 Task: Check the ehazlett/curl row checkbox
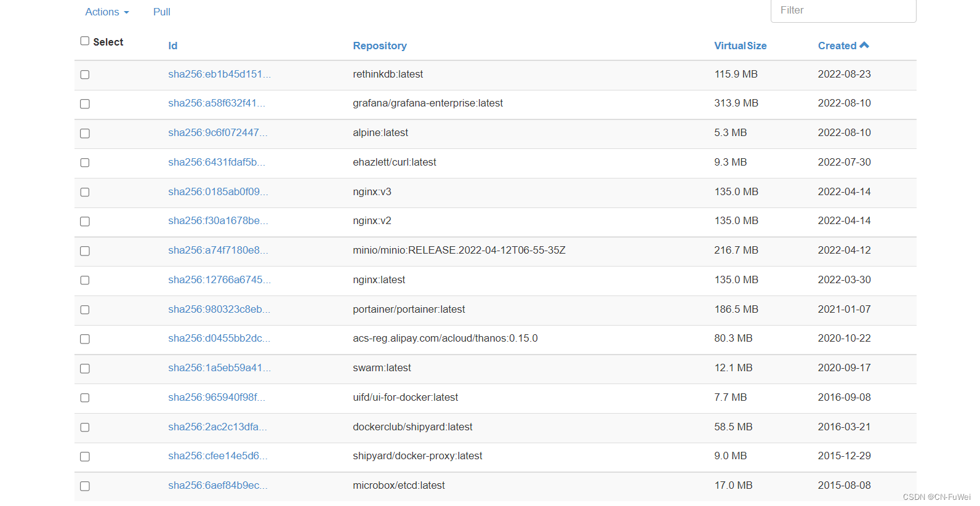click(85, 163)
